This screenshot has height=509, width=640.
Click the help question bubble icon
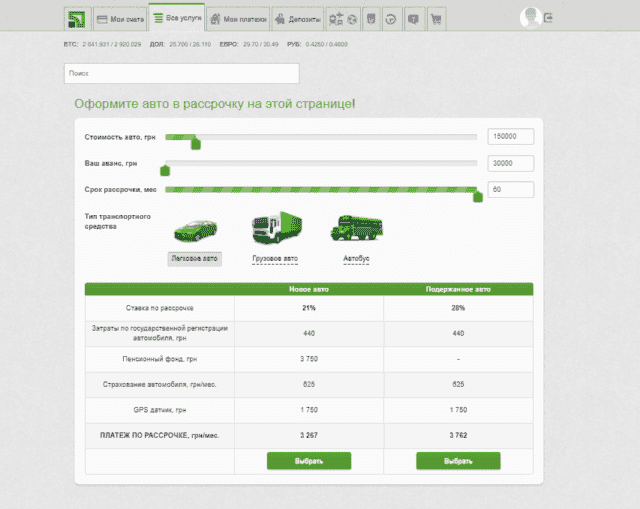coord(412,19)
